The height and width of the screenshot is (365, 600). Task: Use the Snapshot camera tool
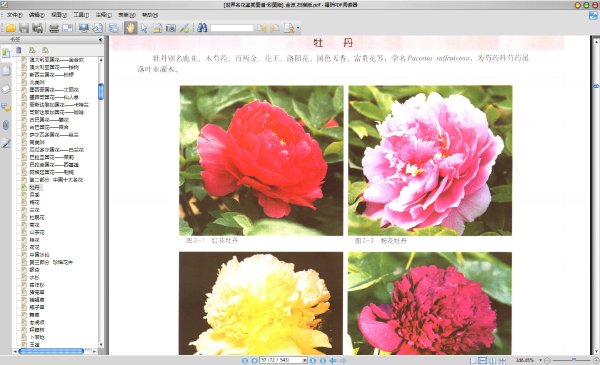171,28
